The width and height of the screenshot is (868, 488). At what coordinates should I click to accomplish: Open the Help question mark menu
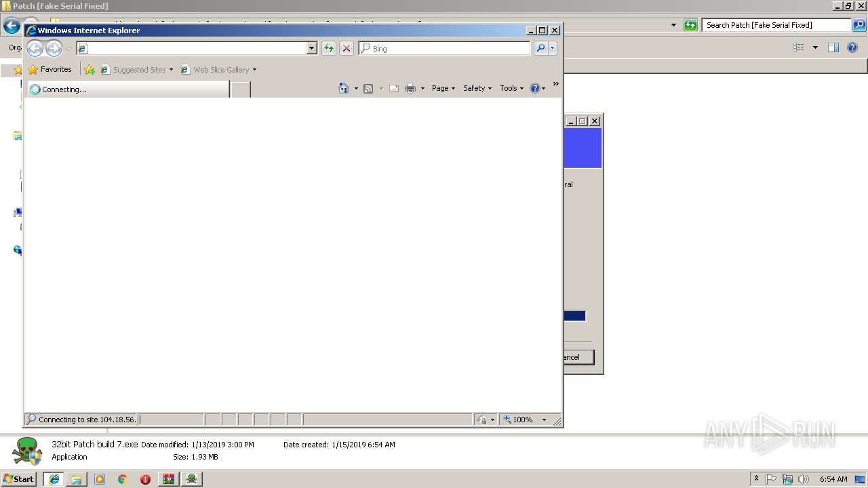(538, 88)
